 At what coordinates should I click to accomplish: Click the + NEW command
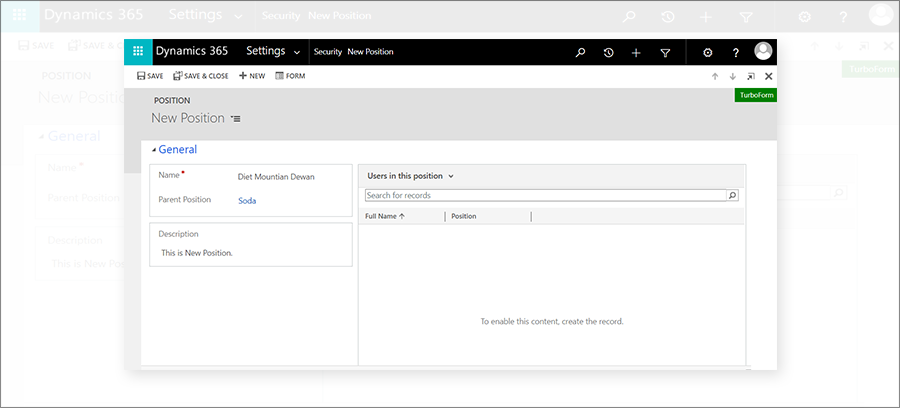(252, 76)
